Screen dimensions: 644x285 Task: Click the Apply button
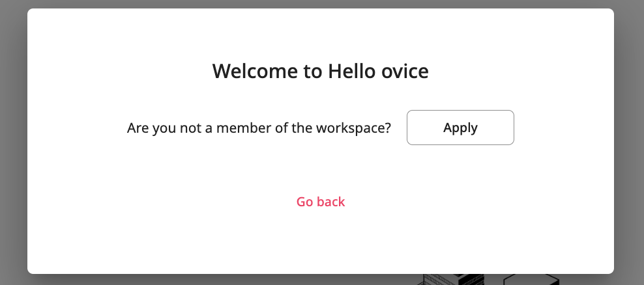click(460, 128)
